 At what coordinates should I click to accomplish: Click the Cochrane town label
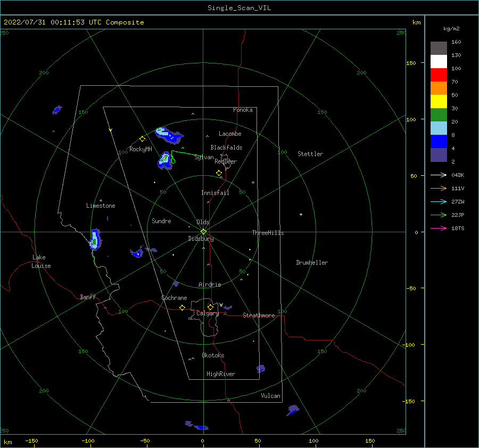[x=174, y=298]
